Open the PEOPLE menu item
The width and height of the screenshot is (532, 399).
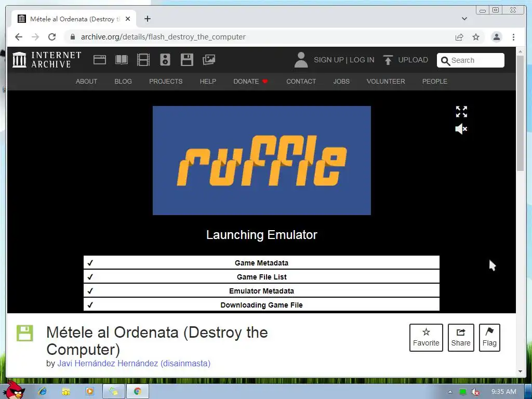[435, 82]
